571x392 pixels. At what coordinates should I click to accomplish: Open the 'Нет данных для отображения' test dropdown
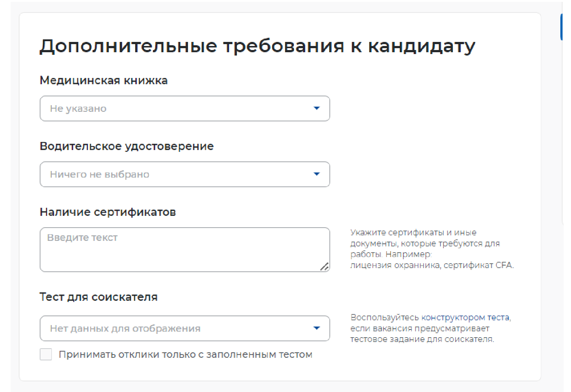click(x=176, y=328)
